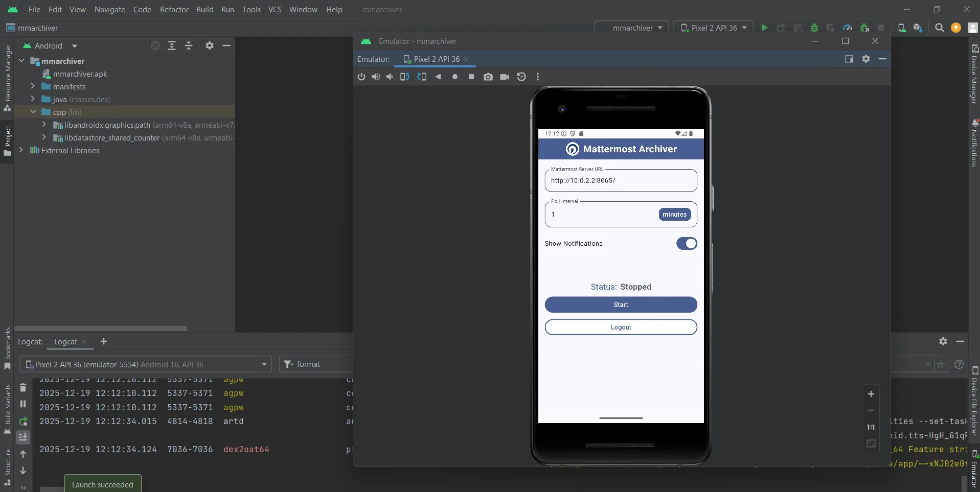Viewport: 980px width, 492px height.
Task: Lower emulator volume with volume down icon
Action: pyautogui.click(x=390, y=77)
